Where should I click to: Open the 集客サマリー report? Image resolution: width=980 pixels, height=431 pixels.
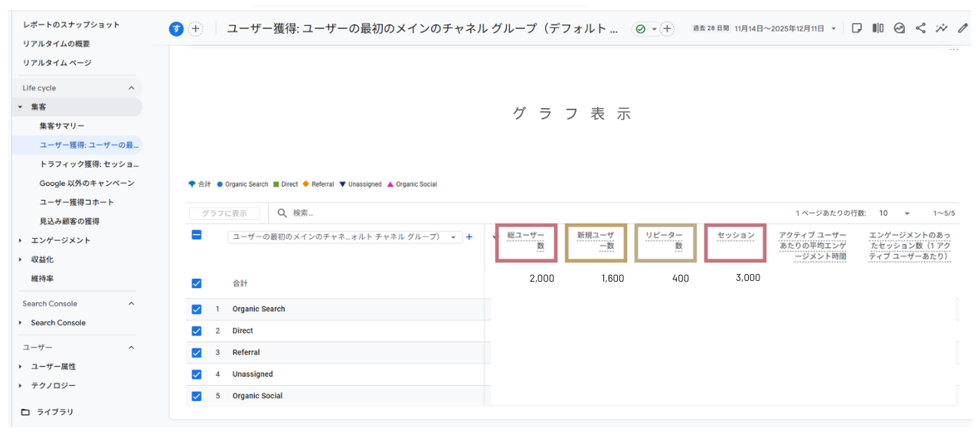pyautogui.click(x=62, y=126)
